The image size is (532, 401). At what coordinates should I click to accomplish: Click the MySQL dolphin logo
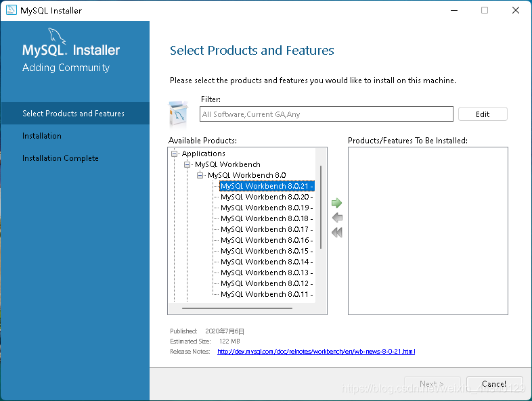[57, 37]
